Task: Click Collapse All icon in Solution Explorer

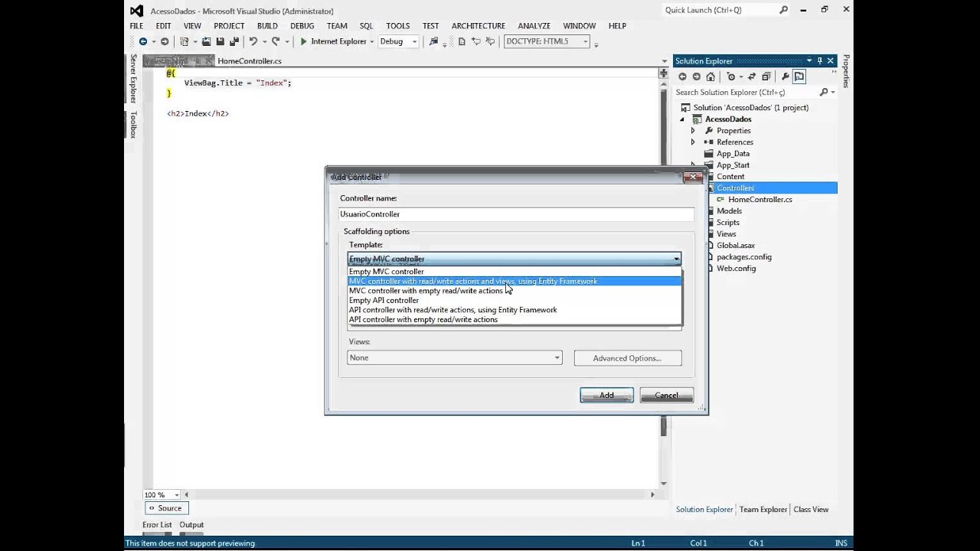Action: tap(766, 77)
